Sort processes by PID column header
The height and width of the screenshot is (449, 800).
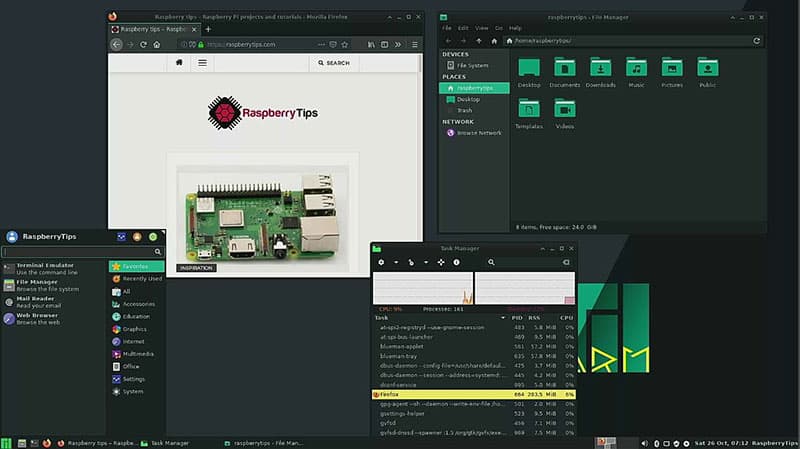pyautogui.click(x=516, y=318)
